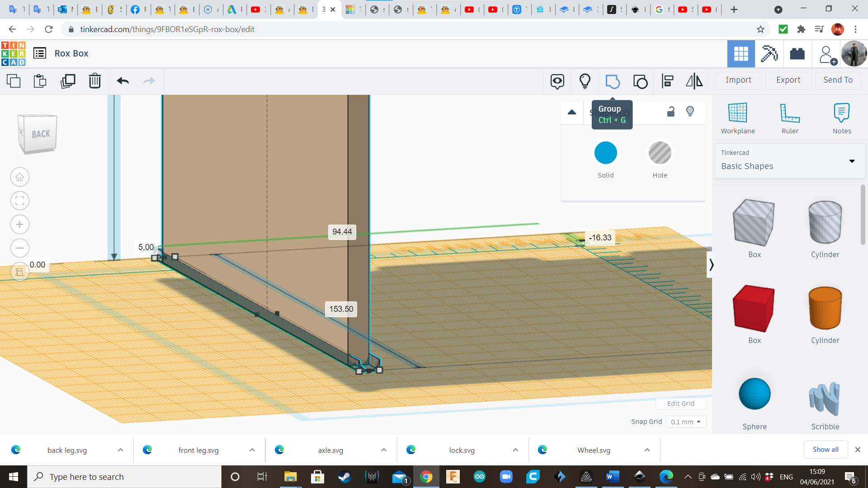This screenshot has width=868, height=488.
Task: Click the Undo arrow
Action: tap(123, 81)
